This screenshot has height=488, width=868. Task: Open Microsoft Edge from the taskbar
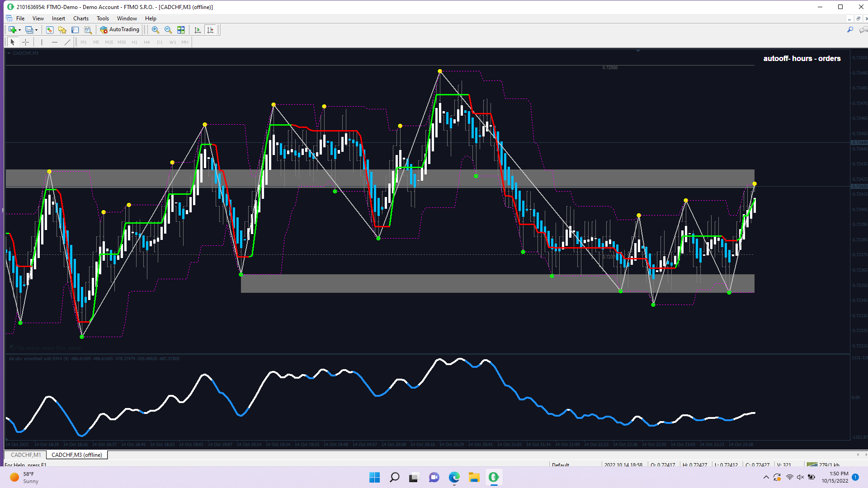pos(454,477)
